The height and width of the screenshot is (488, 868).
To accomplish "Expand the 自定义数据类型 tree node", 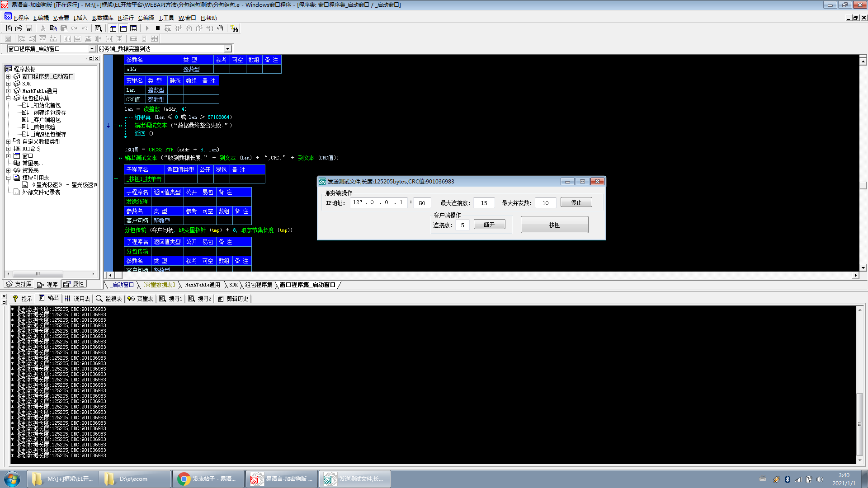I will [8, 141].
